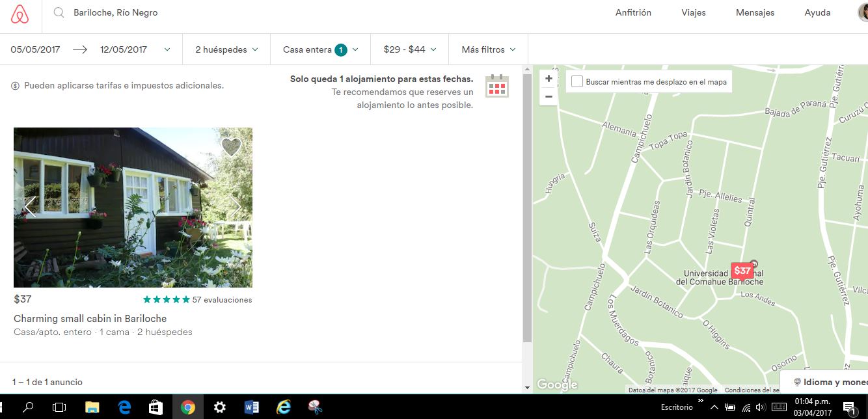Click the Airbnb logo icon
Screen dimensions: 868x419
click(20, 14)
